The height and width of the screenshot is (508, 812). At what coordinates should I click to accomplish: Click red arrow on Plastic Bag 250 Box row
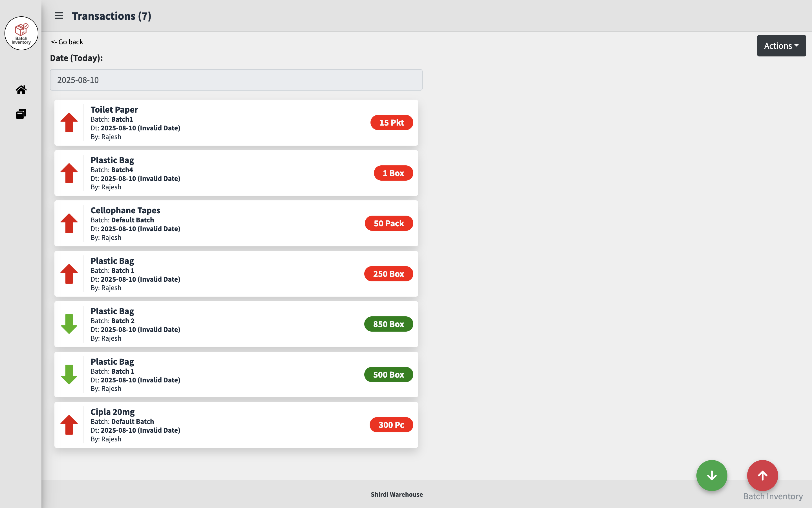[69, 274]
